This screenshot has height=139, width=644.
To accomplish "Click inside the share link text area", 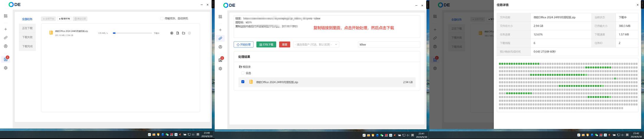I will [327, 27].
